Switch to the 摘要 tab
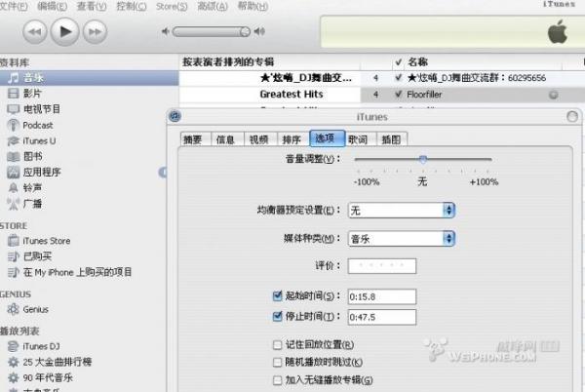 (196, 139)
